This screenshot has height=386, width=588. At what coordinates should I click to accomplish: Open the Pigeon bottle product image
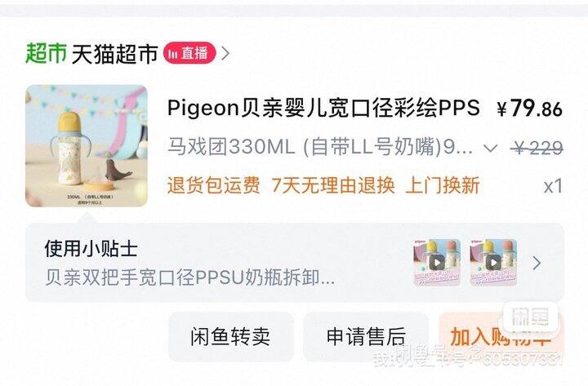87,146
